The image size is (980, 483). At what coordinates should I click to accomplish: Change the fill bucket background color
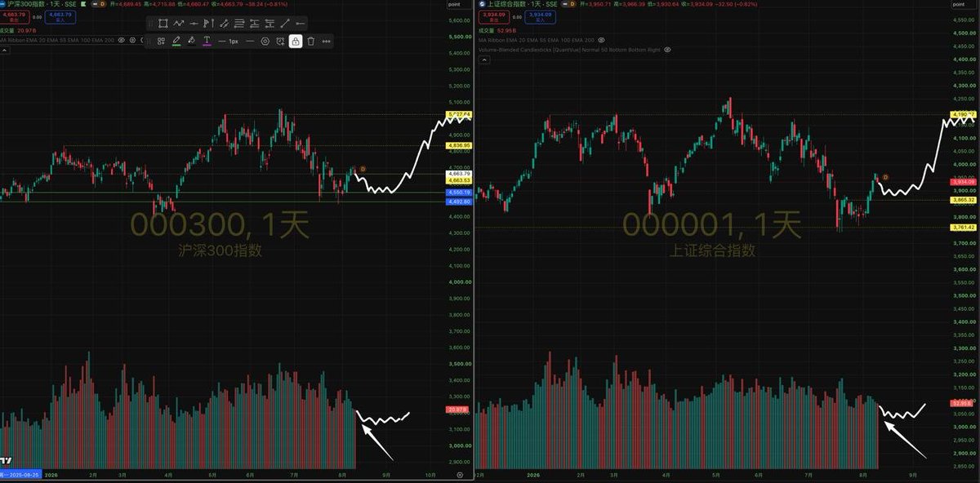(x=191, y=41)
